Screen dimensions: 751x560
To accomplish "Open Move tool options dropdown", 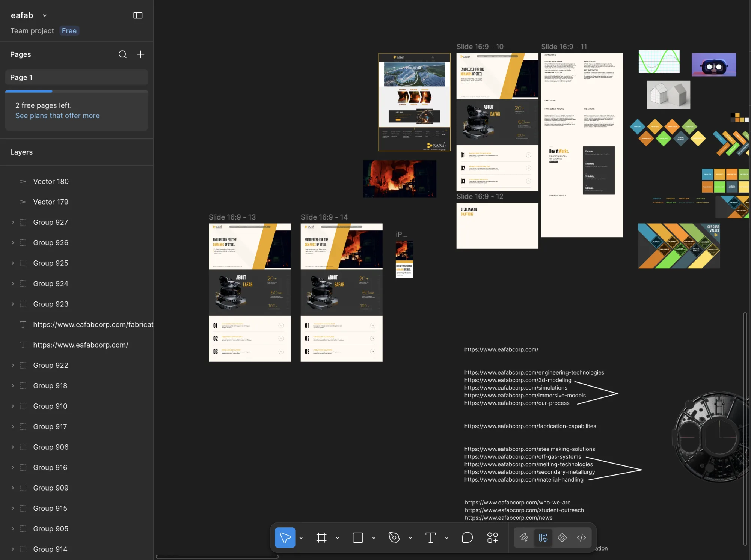I will pos(301,538).
